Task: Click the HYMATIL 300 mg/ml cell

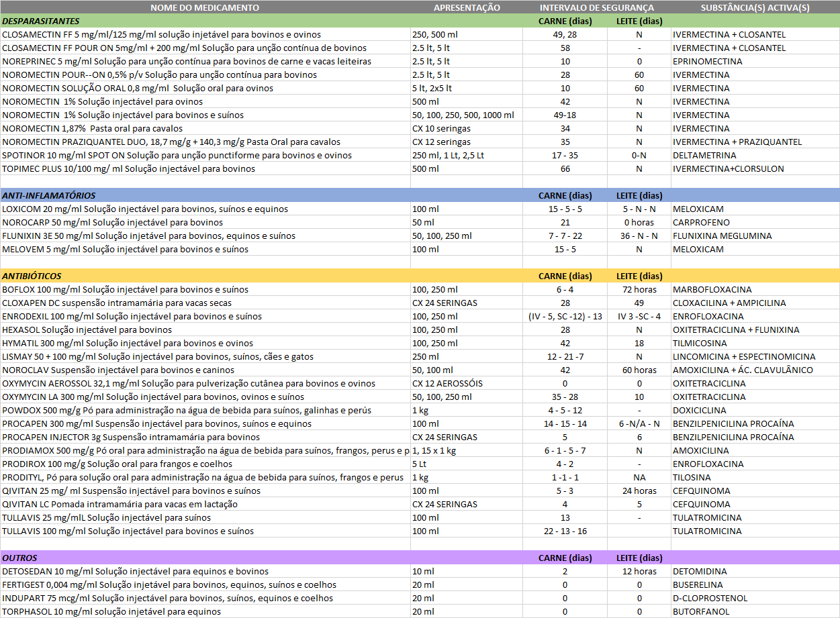Action: 205,343
